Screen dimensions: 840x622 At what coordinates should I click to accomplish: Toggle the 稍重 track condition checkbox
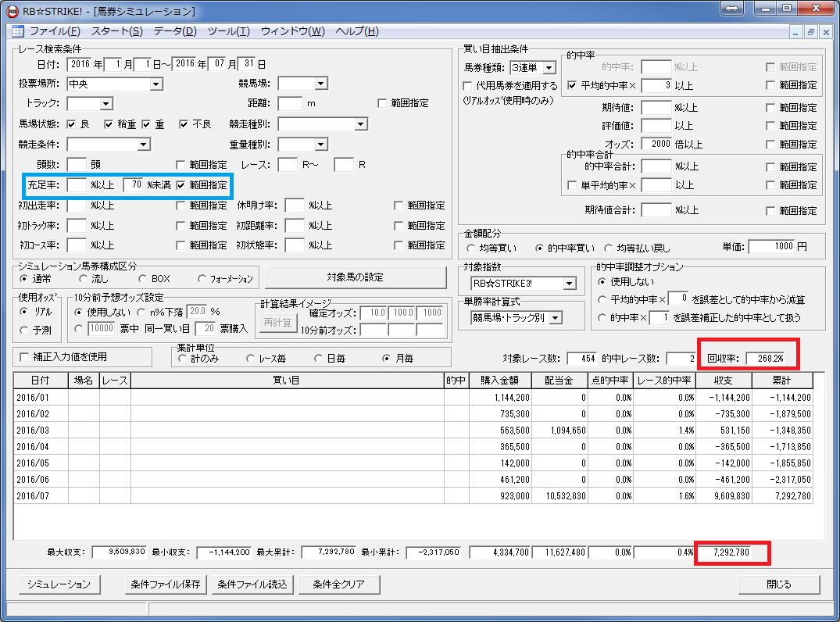(x=109, y=124)
